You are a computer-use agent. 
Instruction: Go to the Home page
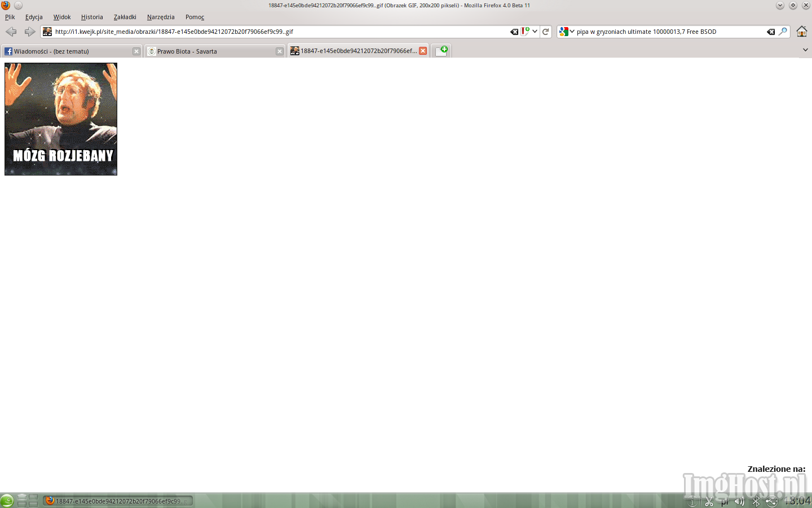coord(801,32)
